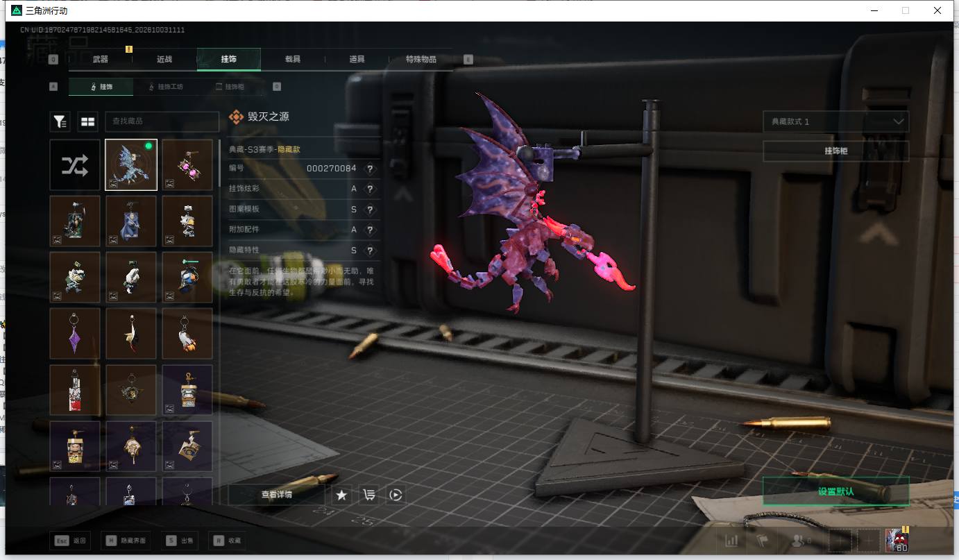Open the statistics bar chart icon
The height and width of the screenshot is (560, 959).
731,541
